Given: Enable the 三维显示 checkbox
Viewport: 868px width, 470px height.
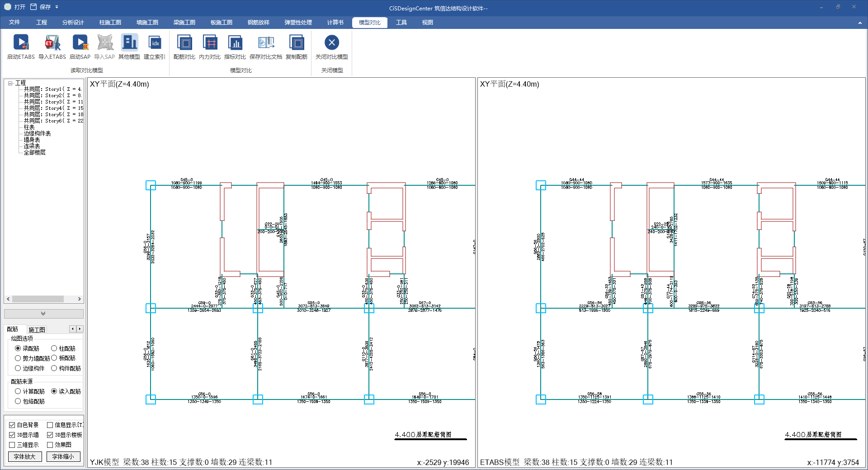Looking at the screenshot, I should 12,445.
